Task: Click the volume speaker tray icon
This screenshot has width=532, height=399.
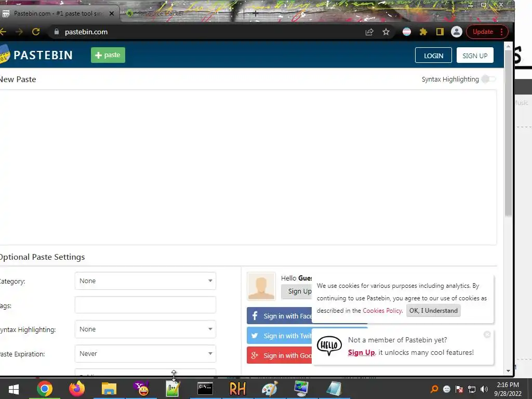Action: 484,389
